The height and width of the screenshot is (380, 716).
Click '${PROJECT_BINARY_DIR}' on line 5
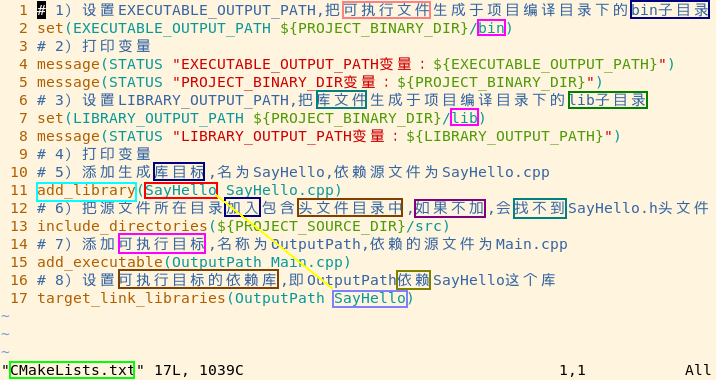(x=491, y=82)
